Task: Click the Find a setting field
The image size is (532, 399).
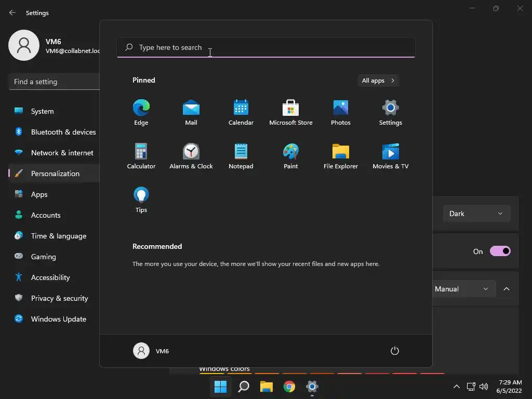Action: [54, 82]
